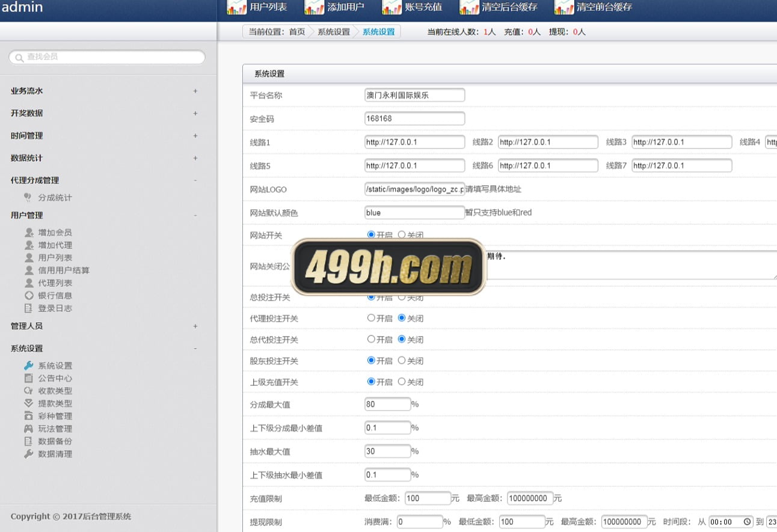Click the 玩法管理 gamepad icon

click(x=28, y=429)
